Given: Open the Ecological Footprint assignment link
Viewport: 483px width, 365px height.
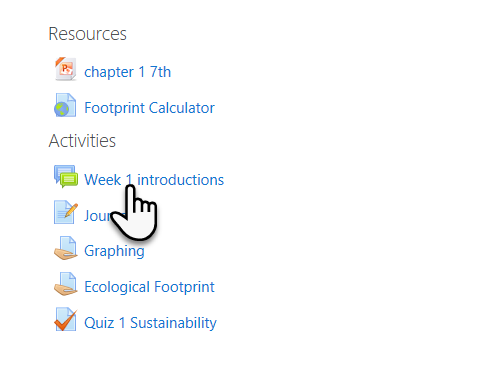Looking at the screenshot, I should [149, 287].
